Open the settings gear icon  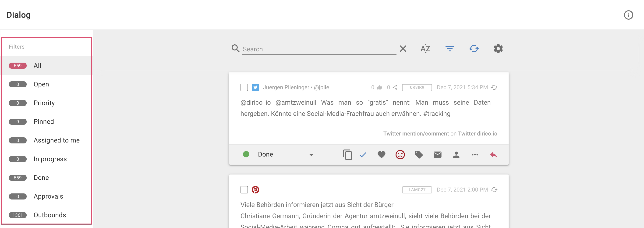(x=498, y=49)
